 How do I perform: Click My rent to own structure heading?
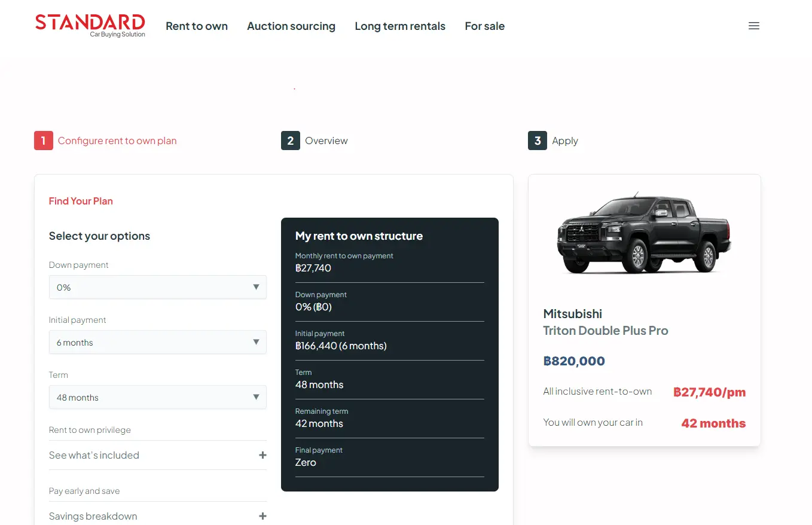359,236
